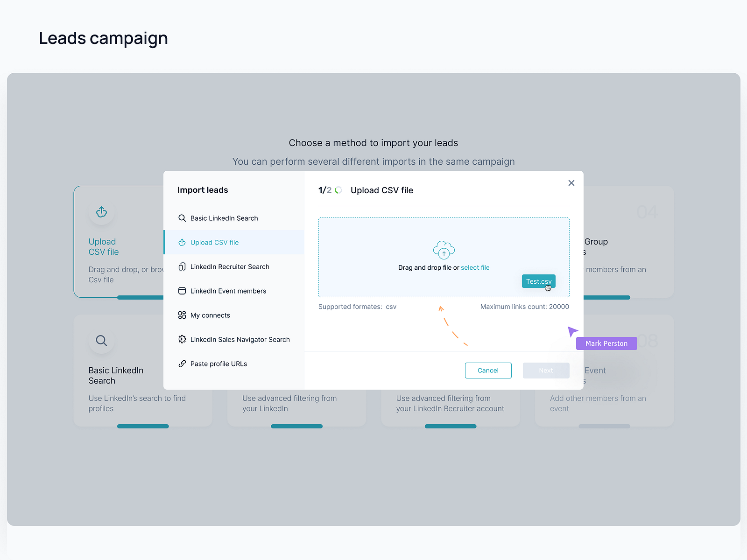Click the Mark Perston collaborator badge
The width and height of the screenshot is (747, 560).
pos(606,343)
